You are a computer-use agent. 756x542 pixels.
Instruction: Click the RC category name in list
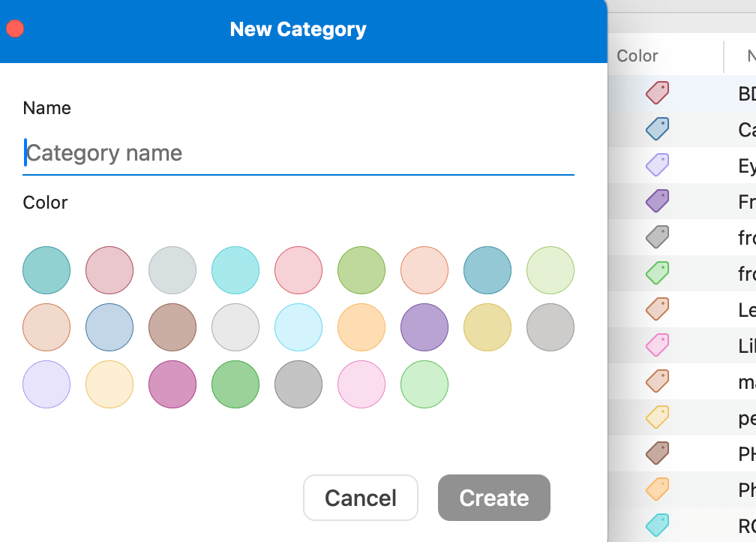click(747, 526)
